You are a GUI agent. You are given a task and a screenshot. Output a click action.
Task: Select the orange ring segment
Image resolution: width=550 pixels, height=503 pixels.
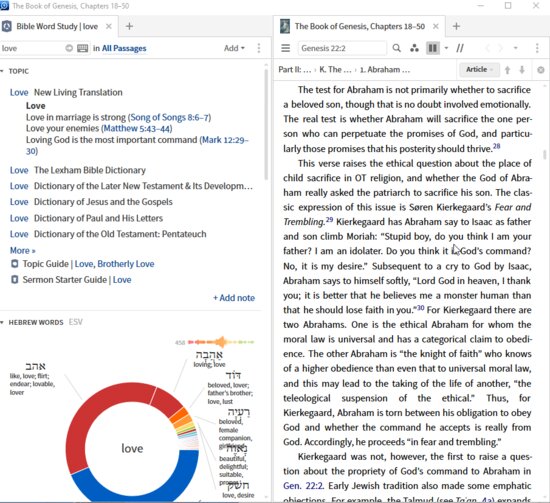[180, 414]
